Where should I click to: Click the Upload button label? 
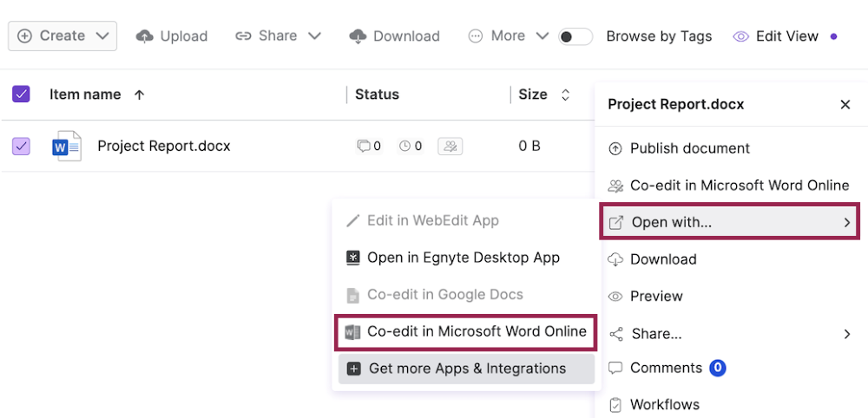point(184,36)
